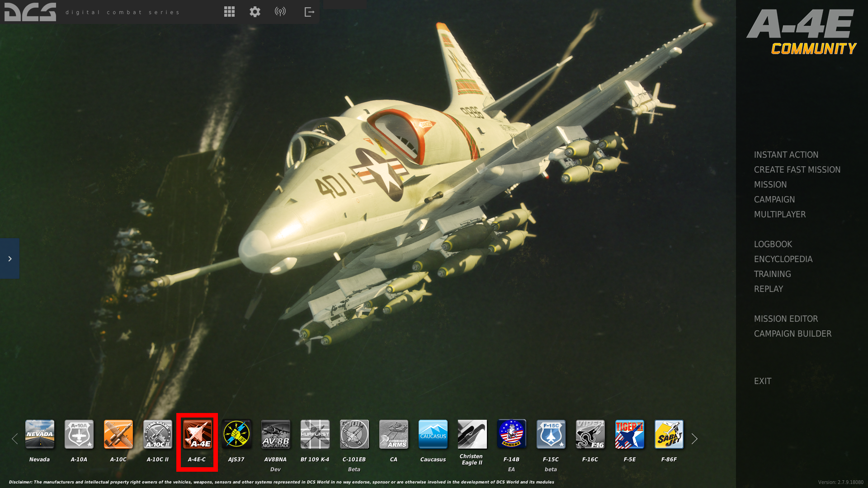This screenshot has height=488, width=868.
Task: Open the MISSION menu entry
Action: coord(770,184)
